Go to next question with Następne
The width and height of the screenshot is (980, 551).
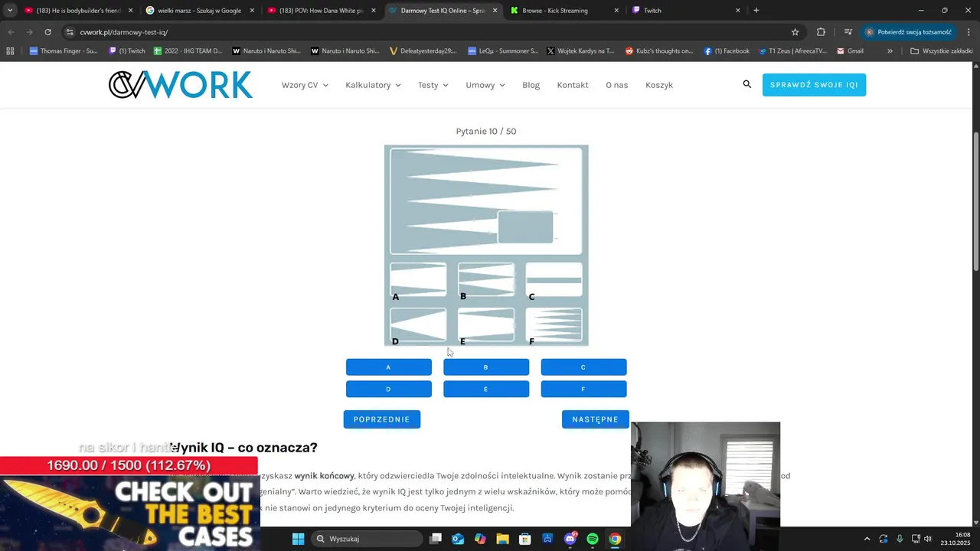click(595, 419)
